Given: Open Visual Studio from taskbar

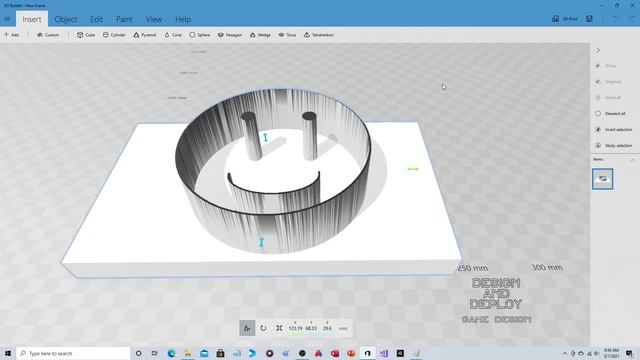Looking at the screenshot, I should 384,353.
